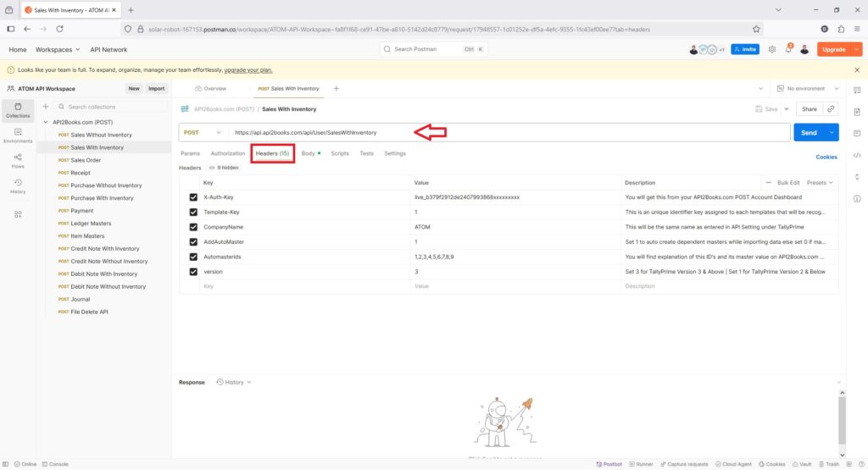This screenshot has height=470, width=868.
Task: Open the request info icon in right sidebar
Action: pos(857,198)
